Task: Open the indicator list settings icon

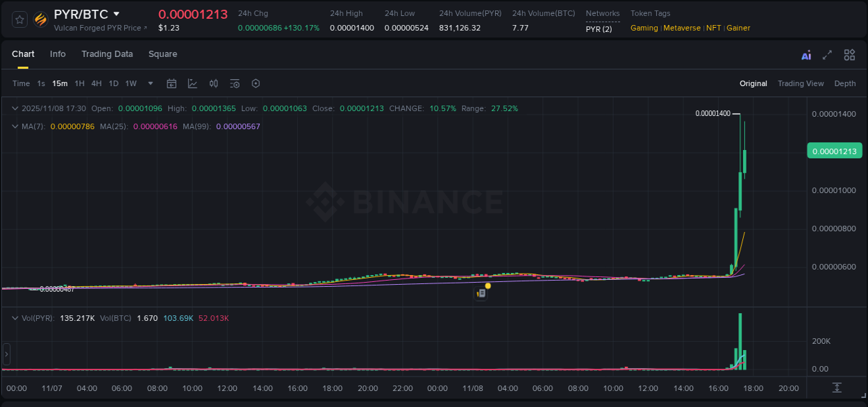Action: click(x=235, y=83)
